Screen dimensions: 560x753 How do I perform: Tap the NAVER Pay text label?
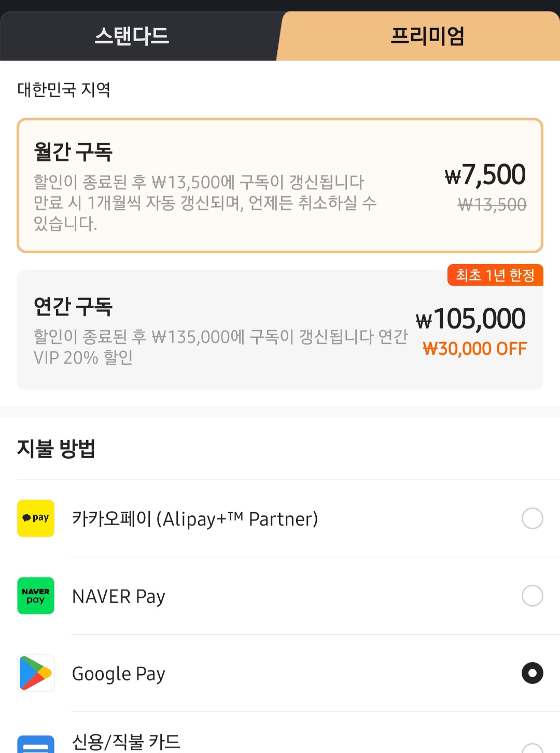[x=119, y=596]
